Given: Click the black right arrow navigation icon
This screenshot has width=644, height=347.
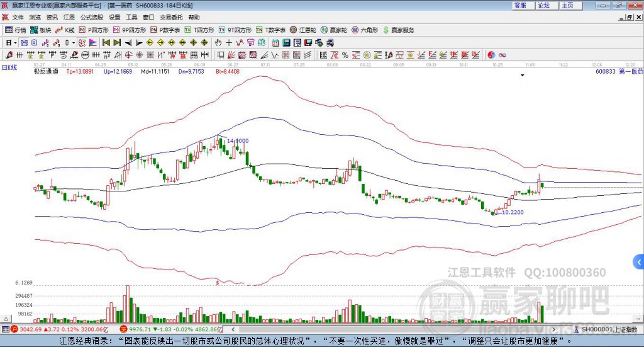Looking at the screenshot, I should click(139, 43).
